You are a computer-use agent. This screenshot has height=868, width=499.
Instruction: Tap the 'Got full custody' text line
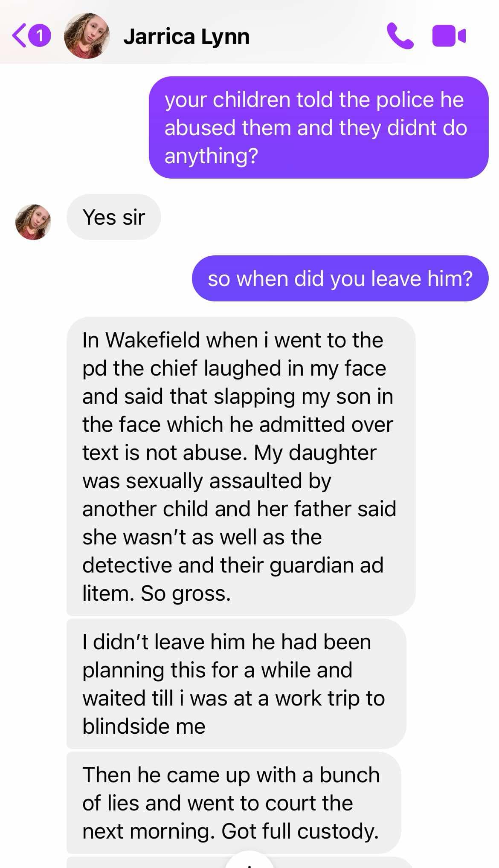coord(300,831)
